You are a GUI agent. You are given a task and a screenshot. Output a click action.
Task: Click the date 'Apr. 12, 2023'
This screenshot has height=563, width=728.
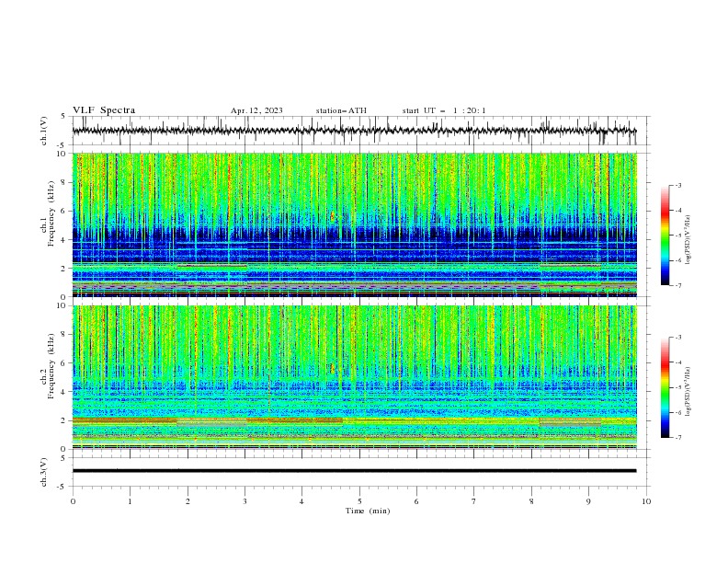(256, 110)
